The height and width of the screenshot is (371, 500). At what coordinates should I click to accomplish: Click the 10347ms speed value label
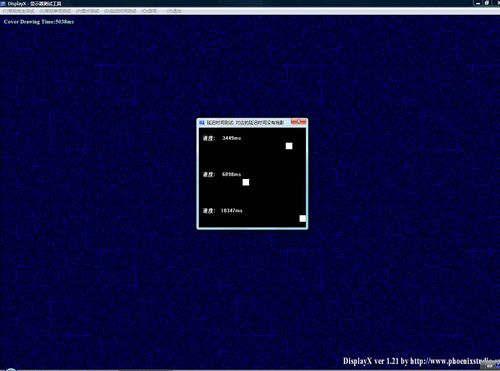click(x=232, y=211)
